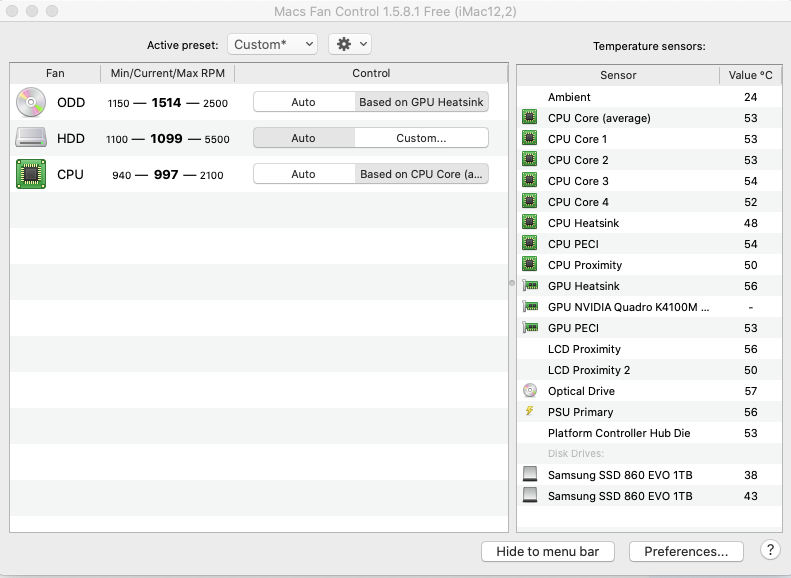Screen dimensions: 791x578
Task: Open the gear settings preset menu
Action: pos(350,44)
